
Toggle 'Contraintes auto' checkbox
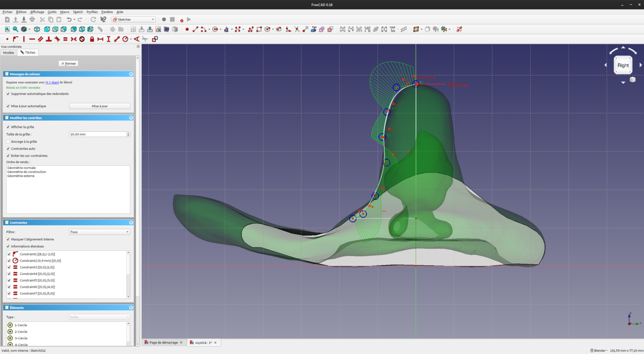(8, 149)
